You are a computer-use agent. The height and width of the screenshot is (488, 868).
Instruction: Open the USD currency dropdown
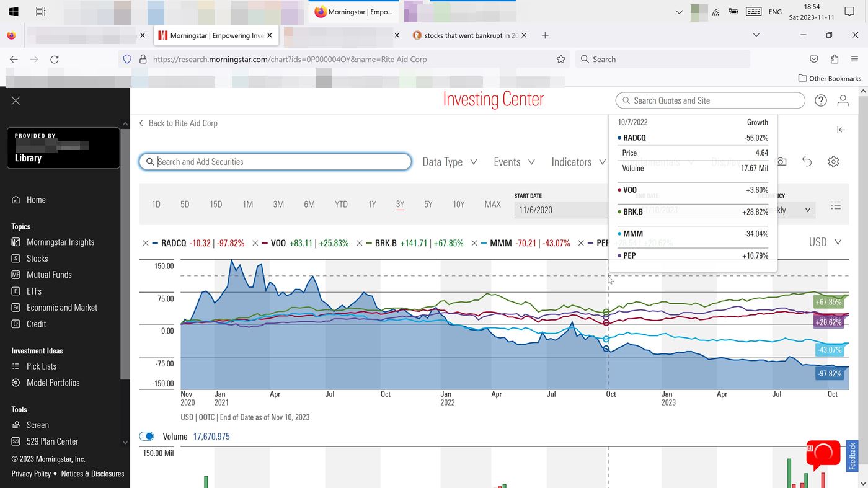click(x=825, y=242)
